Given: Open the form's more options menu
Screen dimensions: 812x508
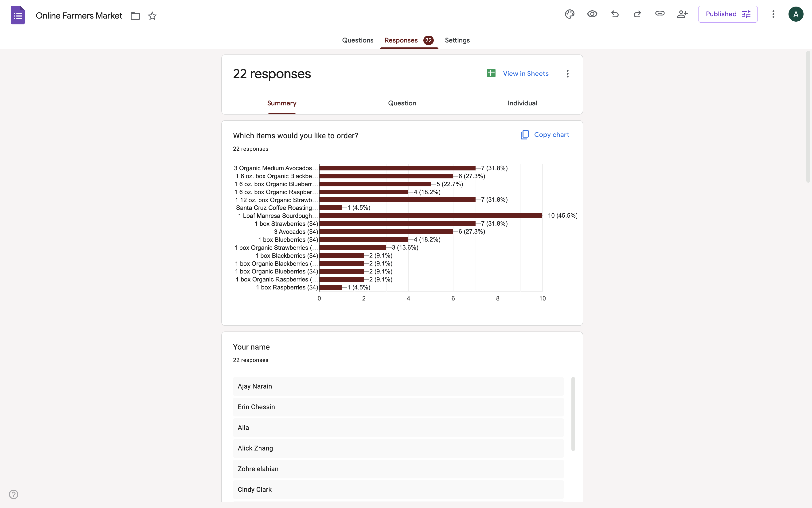Looking at the screenshot, I should tap(773, 14).
